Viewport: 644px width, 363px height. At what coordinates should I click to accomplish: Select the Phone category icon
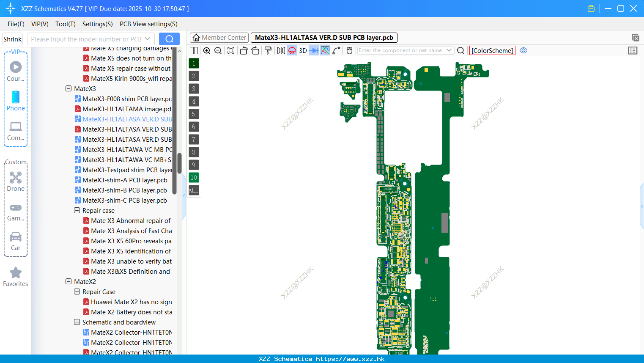coord(16,101)
